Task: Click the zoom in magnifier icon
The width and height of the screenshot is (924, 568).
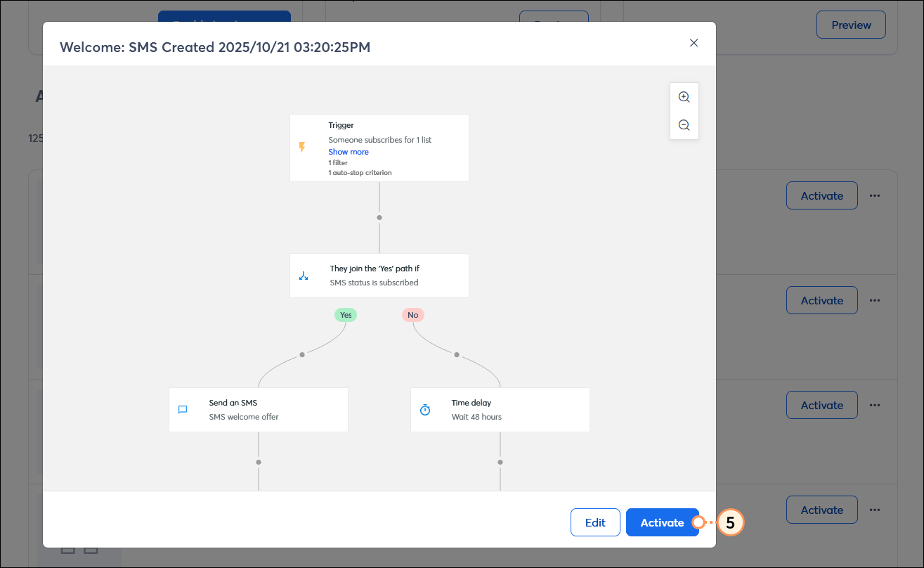Action: 684,96
